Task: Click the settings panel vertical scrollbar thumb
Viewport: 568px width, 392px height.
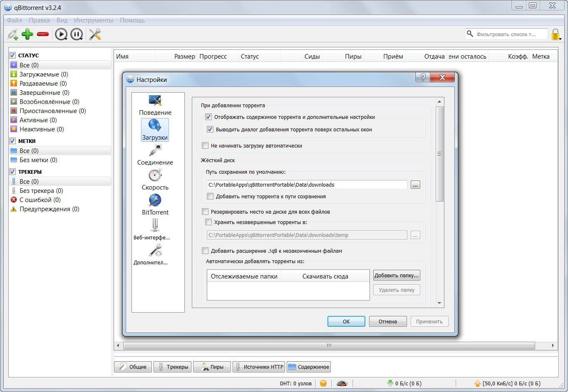Action: click(439, 154)
